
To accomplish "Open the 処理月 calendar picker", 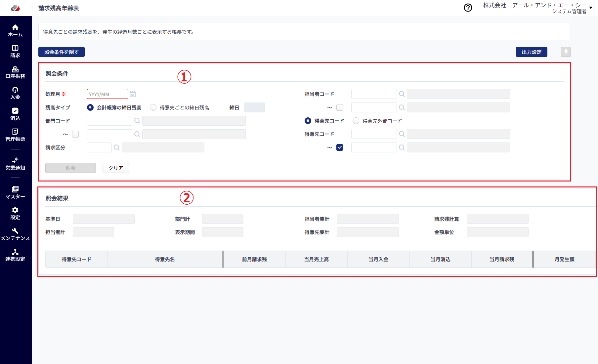I will click(133, 94).
